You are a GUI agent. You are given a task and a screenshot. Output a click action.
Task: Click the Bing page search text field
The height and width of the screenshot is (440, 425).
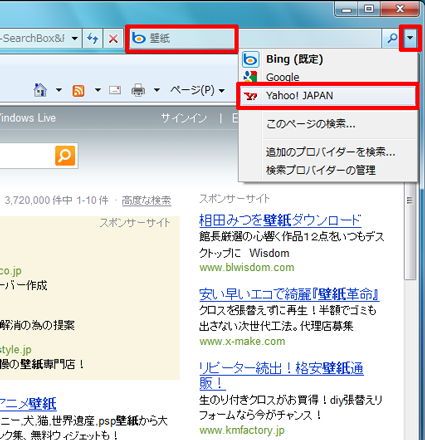[x=27, y=156]
